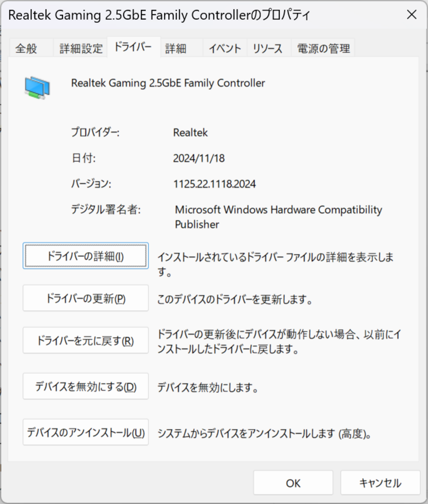Confirm changes with the OK button
Viewport: 428px width, 504px height.
click(x=293, y=483)
